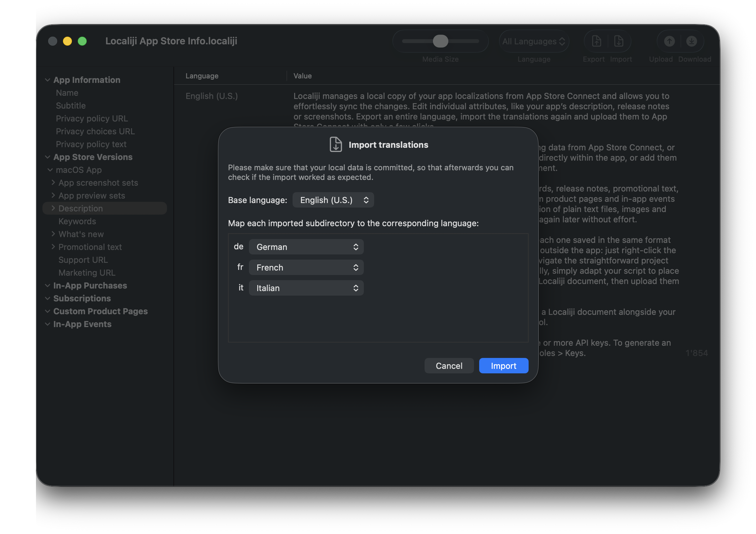The height and width of the screenshot is (534, 756).
Task: Open the Base language dropdown
Action: pyautogui.click(x=333, y=200)
